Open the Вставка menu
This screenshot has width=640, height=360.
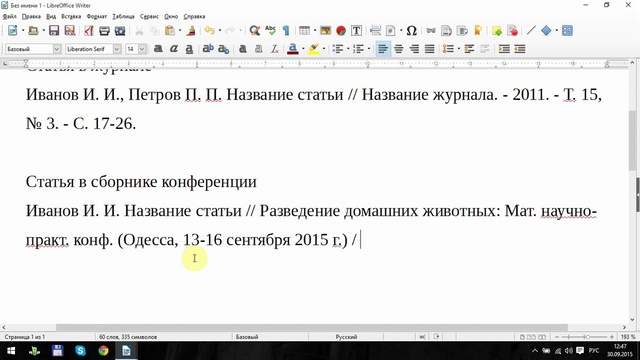[71, 16]
